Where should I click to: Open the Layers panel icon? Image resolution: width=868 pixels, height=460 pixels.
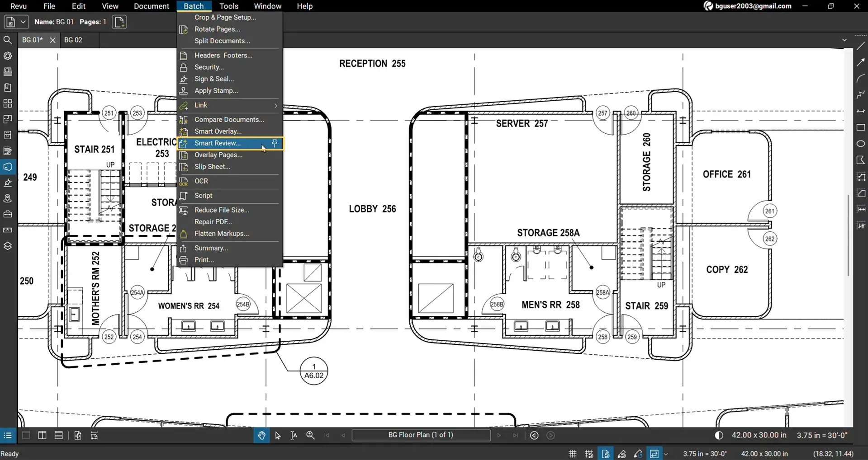[x=8, y=246]
